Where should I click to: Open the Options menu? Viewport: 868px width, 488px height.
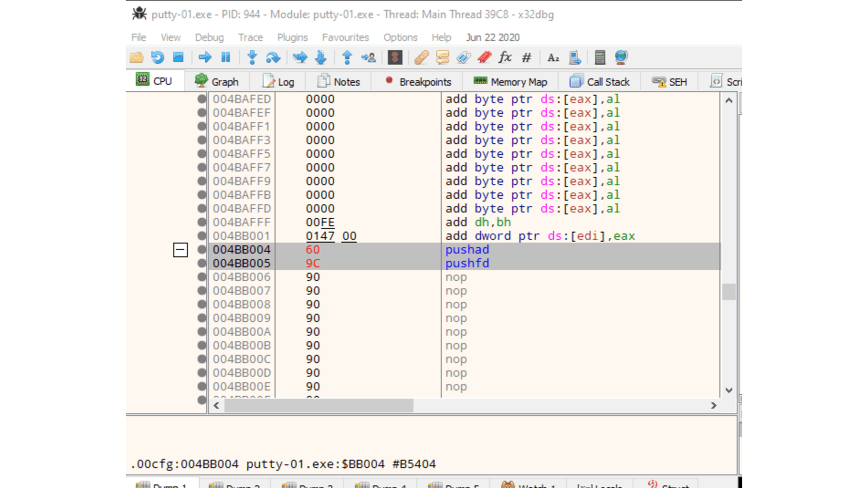point(400,37)
